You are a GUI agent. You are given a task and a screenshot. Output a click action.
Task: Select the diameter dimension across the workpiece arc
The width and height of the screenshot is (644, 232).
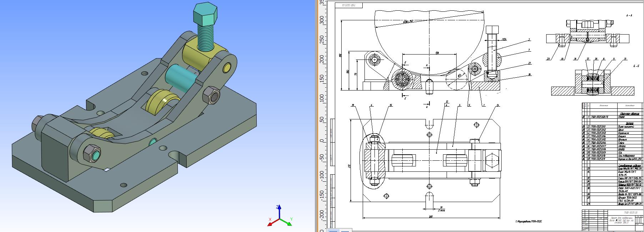click(408, 22)
